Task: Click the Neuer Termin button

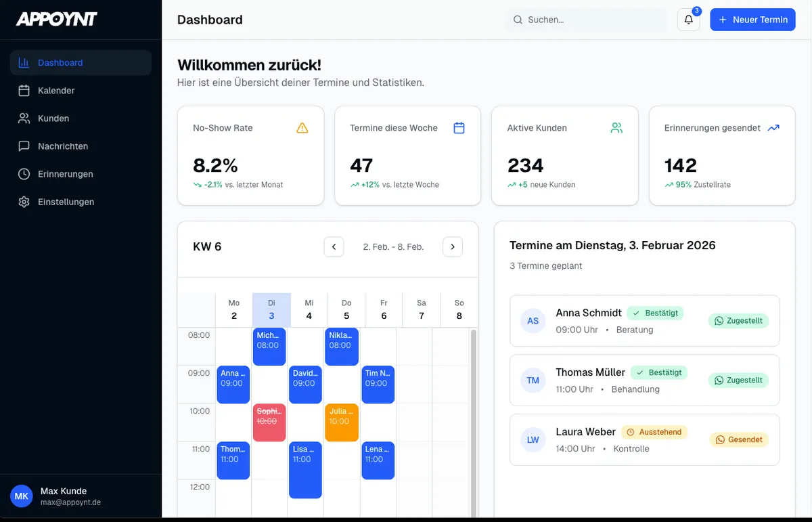Action: tap(752, 19)
